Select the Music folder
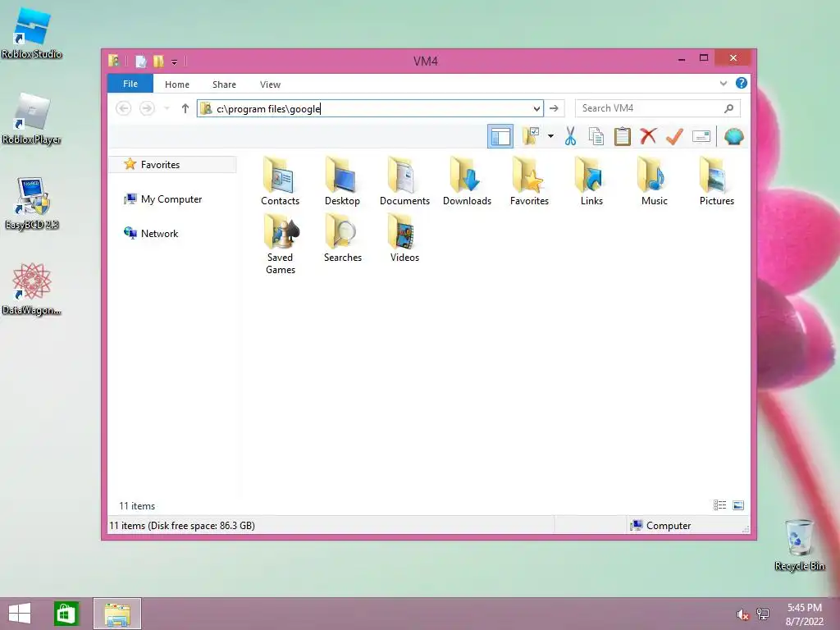Viewport: 840px width, 630px height. [x=654, y=181]
